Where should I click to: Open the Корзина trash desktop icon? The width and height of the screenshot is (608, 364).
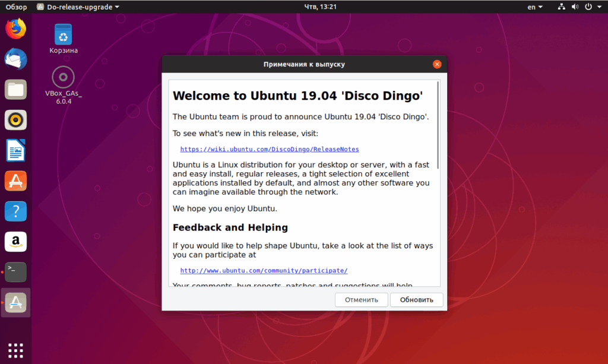[x=63, y=39]
